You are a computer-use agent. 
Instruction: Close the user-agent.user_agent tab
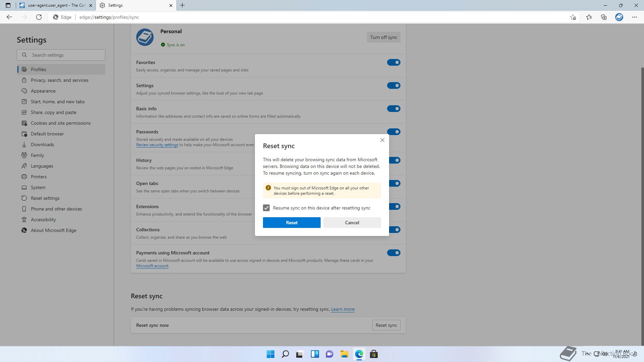click(91, 5)
